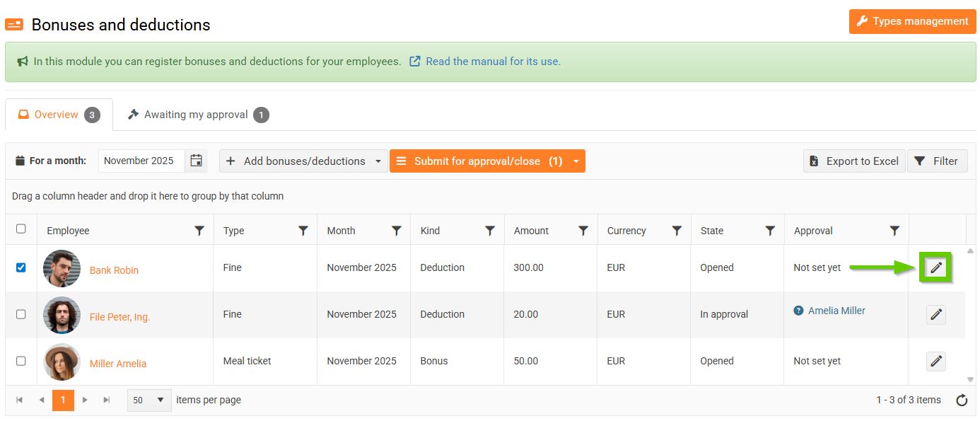
Task: Refresh the table with reload icon
Action: pyautogui.click(x=962, y=400)
